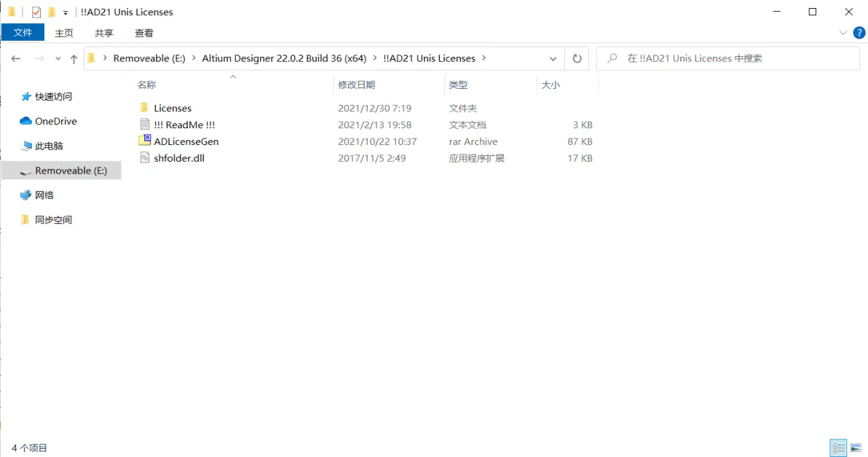Image resolution: width=868 pixels, height=457 pixels.
Task: Go up one folder level
Action: click(x=74, y=59)
